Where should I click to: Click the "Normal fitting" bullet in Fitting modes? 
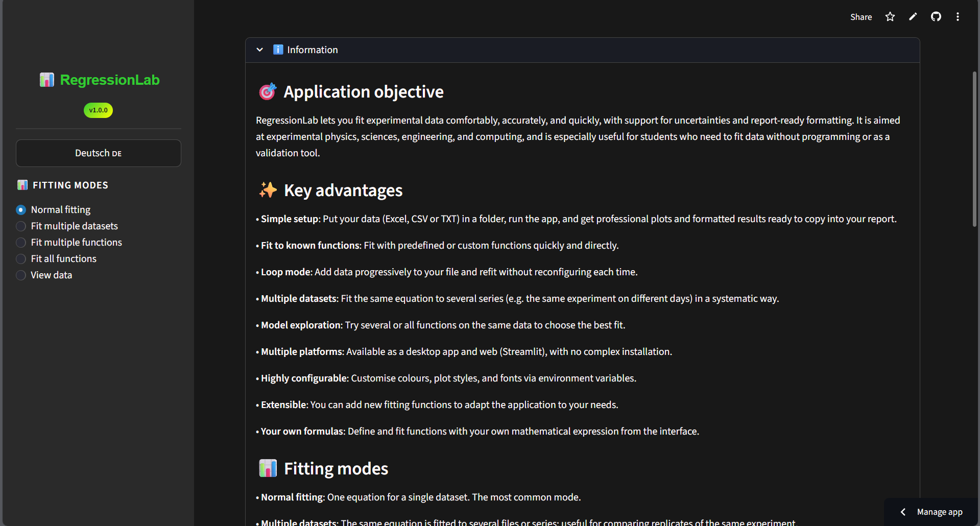tap(292, 497)
